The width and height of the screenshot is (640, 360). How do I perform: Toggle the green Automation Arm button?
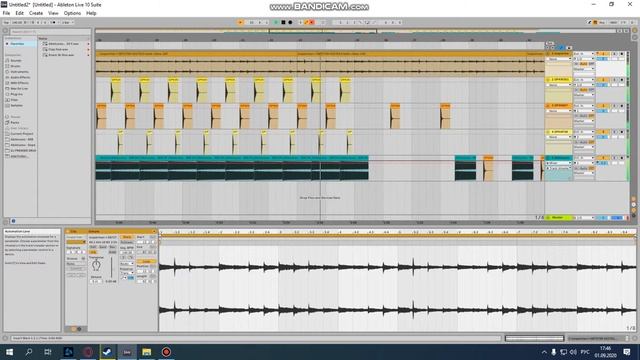[307, 22]
